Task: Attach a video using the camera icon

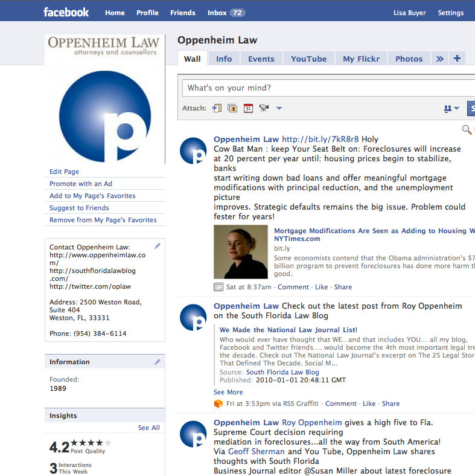Action: pos(264,108)
